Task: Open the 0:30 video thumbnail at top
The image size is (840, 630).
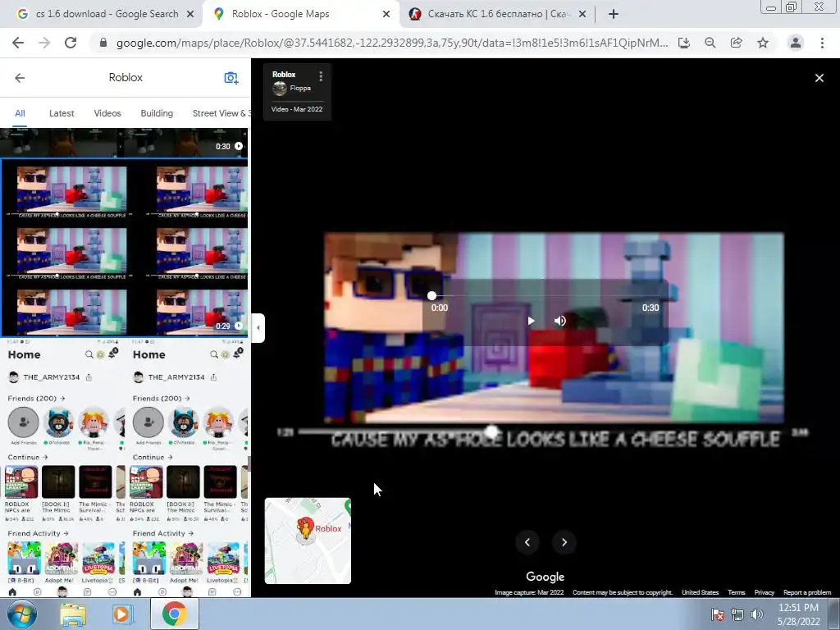Action: [125, 142]
